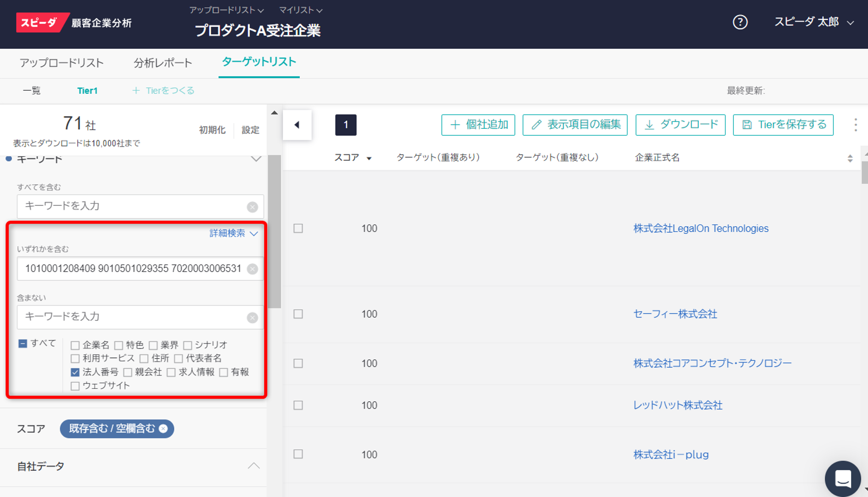Clear the いずれかを含む keyword field with X icon
This screenshot has width=868, height=497.
pyautogui.click(x=252, y=269)
